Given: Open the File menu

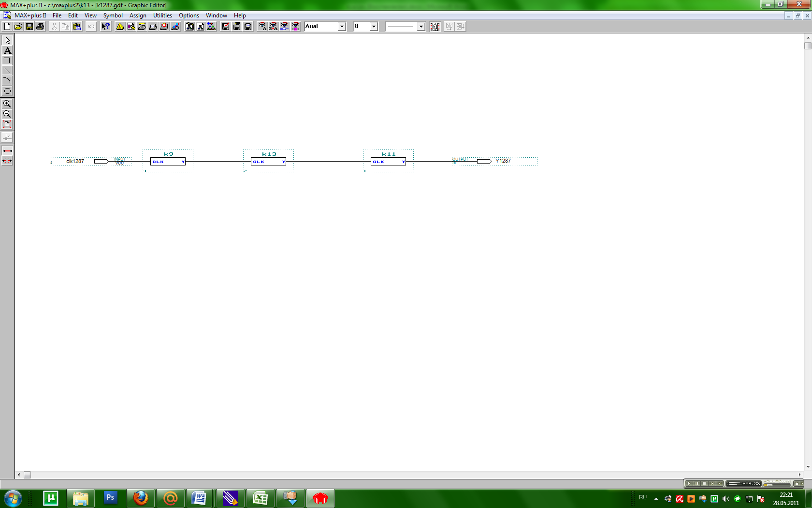Looking at the screenshot, I should [x=57, y=15].
